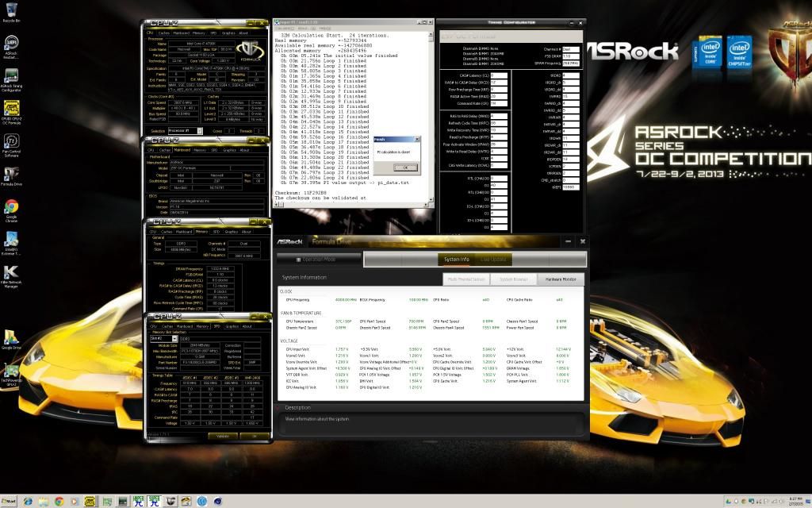The height and width of the screenshot is (508, 812).
Task: Click yellow CPU-Z icon in taskbar
Action: click(90, 502)
